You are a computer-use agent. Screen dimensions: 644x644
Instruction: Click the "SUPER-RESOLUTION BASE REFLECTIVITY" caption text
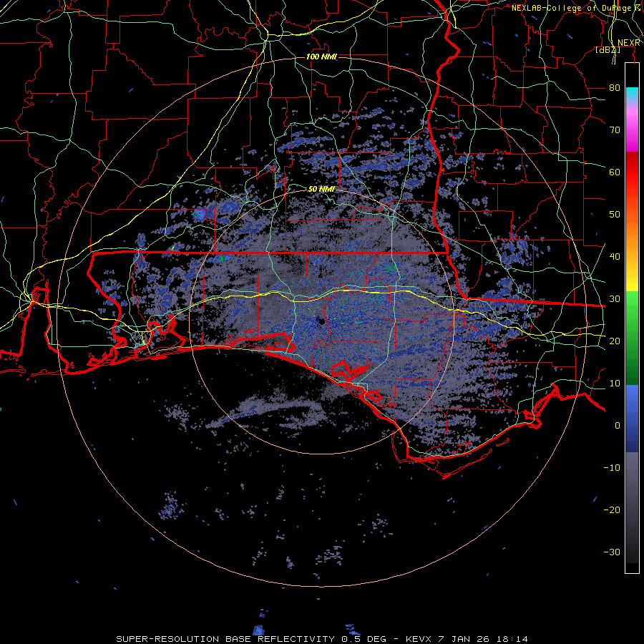click(225, 639)
